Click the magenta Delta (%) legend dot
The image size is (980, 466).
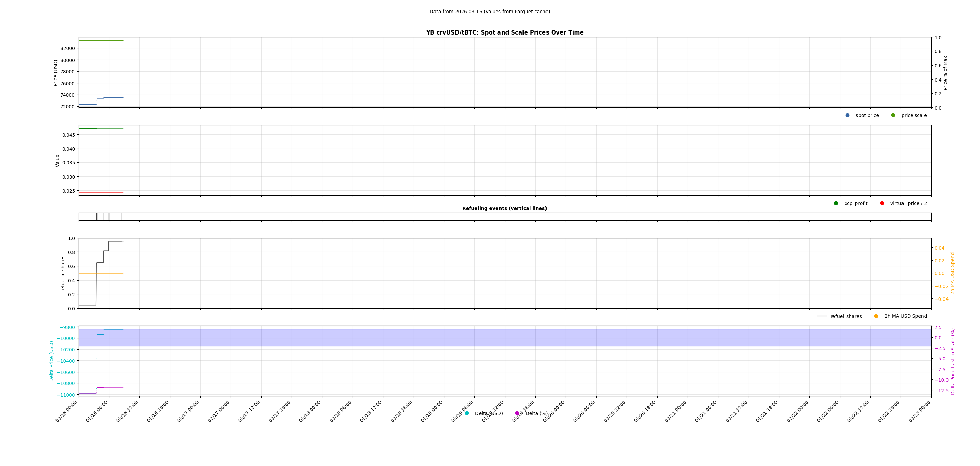pyautogui.click(x=517, y=413)
